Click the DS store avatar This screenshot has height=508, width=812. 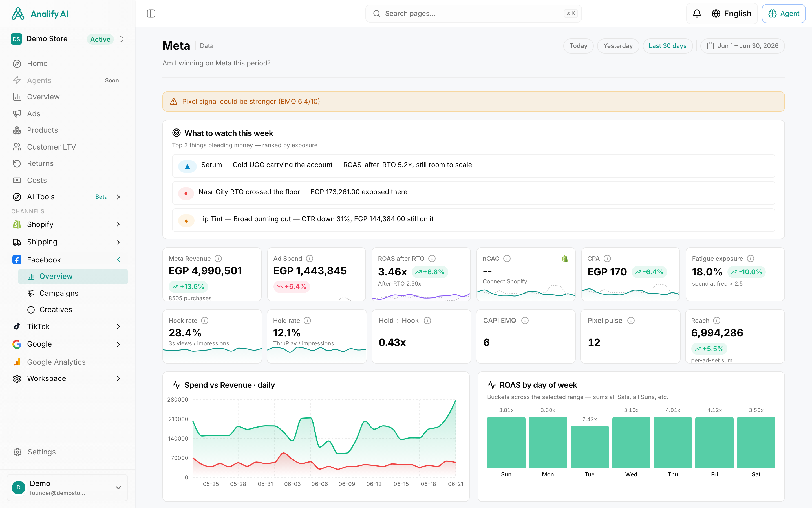(x=16, y=39)
